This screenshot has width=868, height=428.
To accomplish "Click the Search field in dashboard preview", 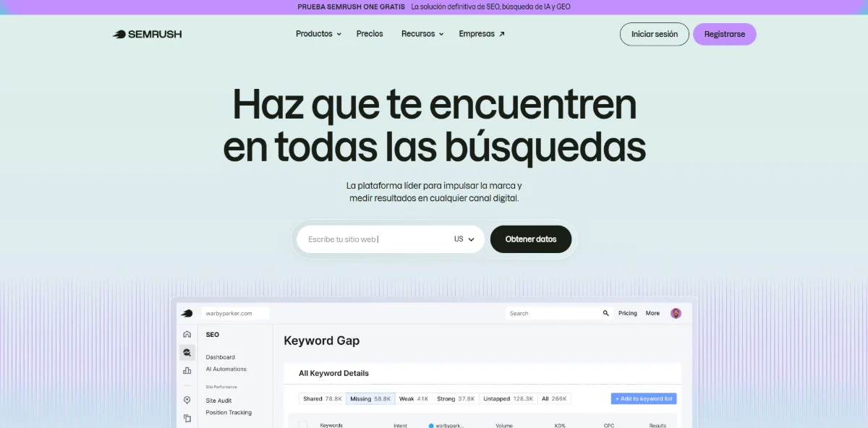I will (x=559, y=313).
